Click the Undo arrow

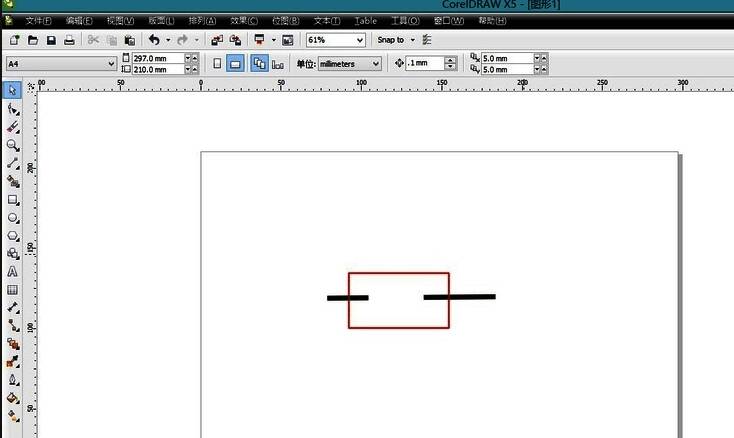(154, 40)
